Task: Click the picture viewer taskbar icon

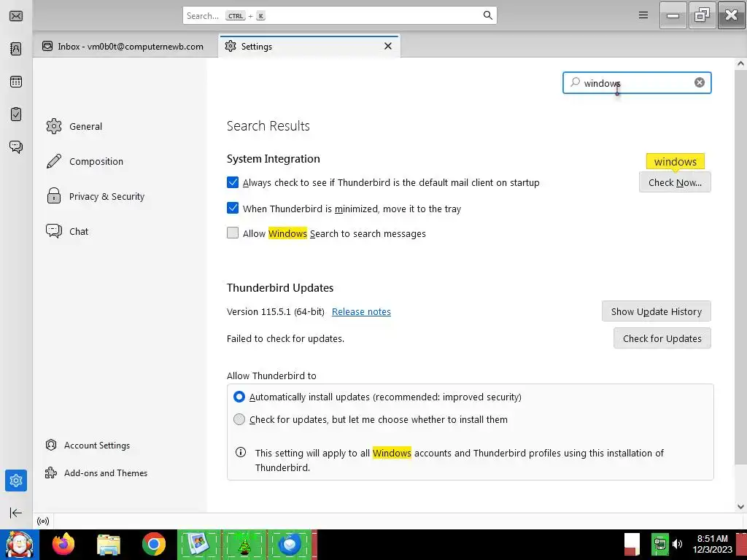Action: tap(199, 544)
